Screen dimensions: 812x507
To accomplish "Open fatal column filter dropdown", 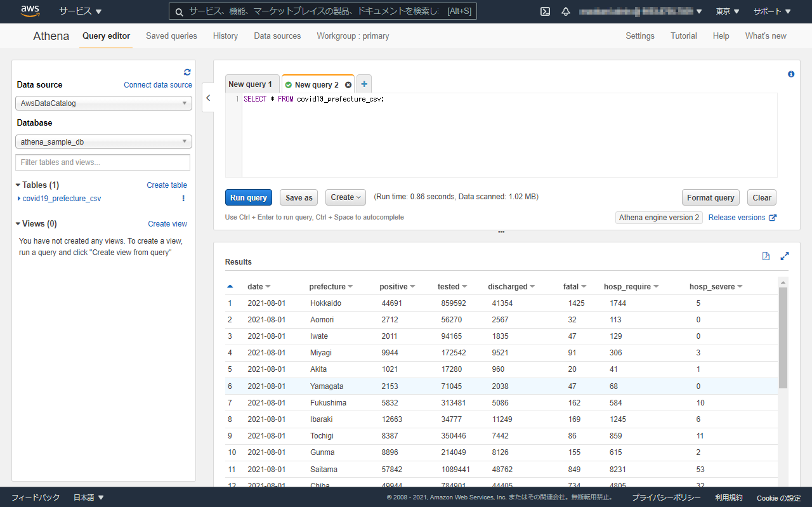I will [x=584, y=287].
